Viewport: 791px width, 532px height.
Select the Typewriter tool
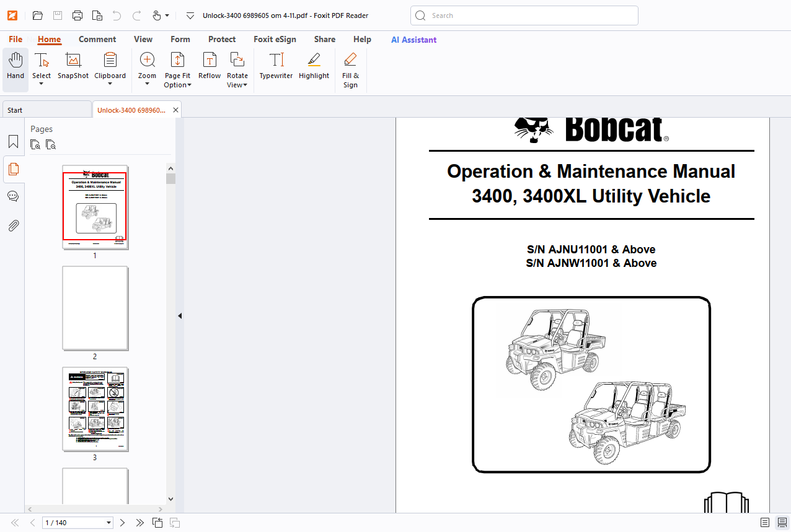coord(276,67)
